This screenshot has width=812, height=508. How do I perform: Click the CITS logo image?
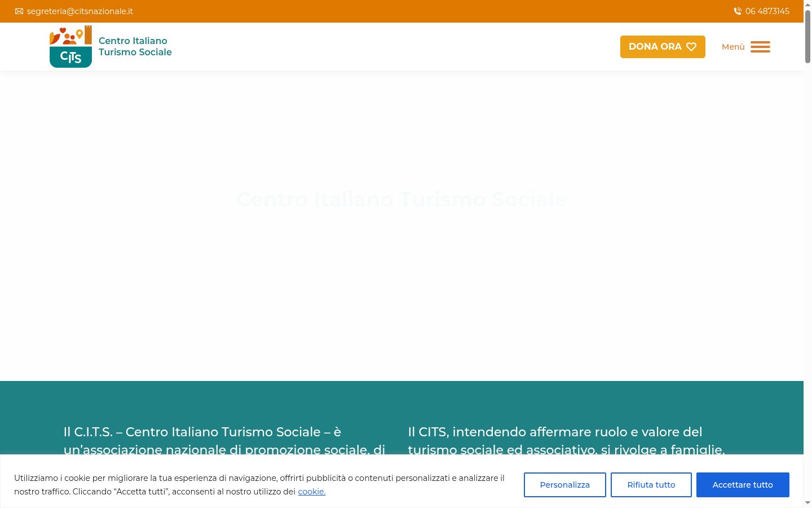(x=70, y=46)
